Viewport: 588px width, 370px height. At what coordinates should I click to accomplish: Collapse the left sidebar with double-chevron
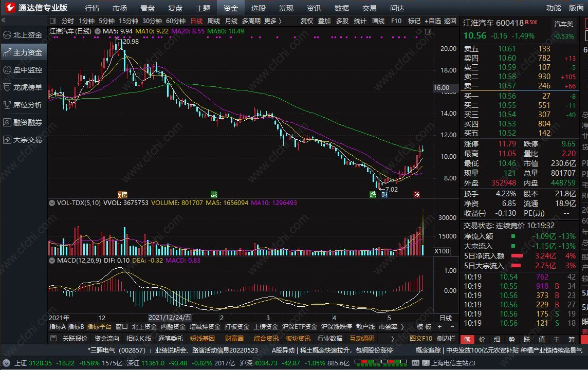click(4, 20)
